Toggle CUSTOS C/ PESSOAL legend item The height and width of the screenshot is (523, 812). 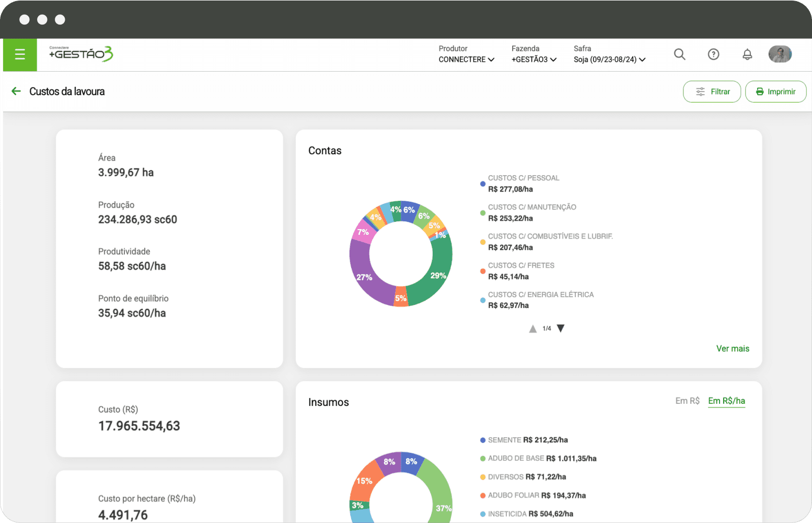click(523, 178)
